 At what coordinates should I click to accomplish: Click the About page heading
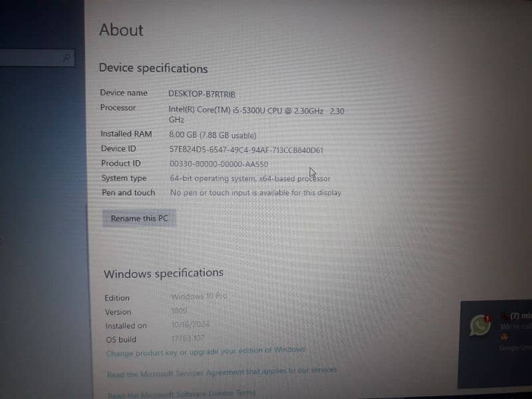tap(122, 30)
